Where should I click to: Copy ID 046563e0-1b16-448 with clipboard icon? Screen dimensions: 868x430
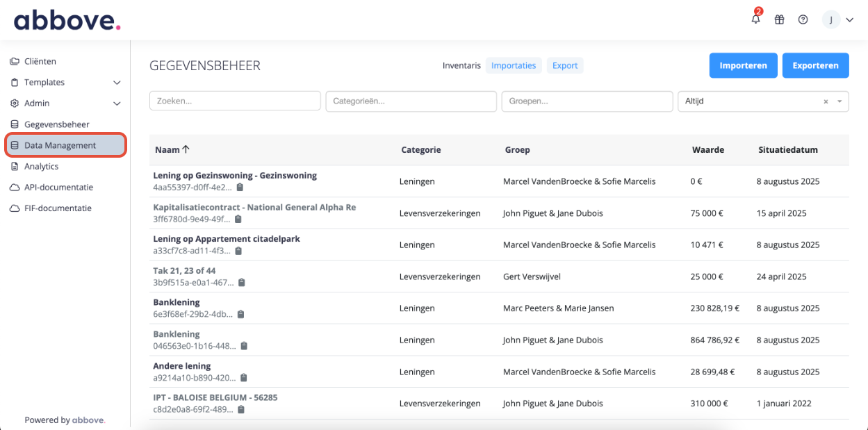point(244,346)
